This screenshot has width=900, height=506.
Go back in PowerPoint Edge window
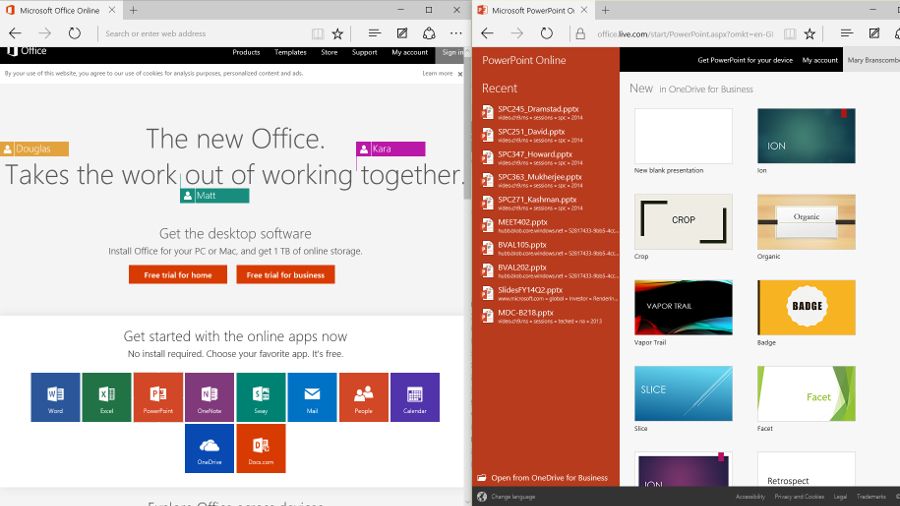(487, 33)
